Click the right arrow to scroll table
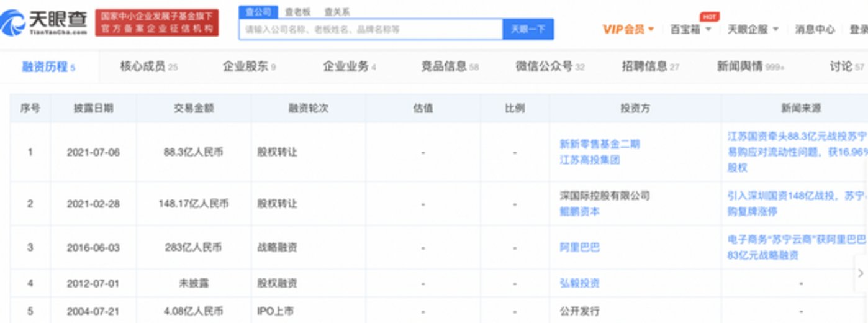 (861, 273)
